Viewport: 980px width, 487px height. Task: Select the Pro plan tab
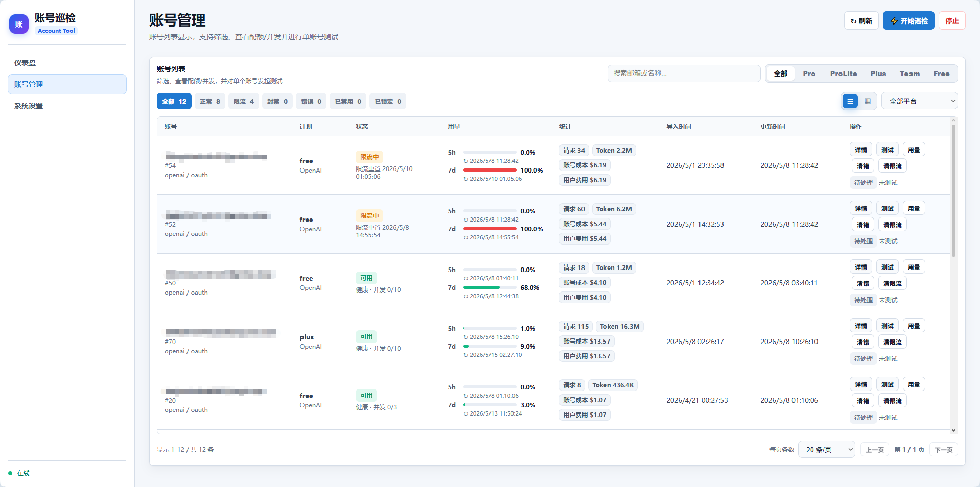[809, 74]
